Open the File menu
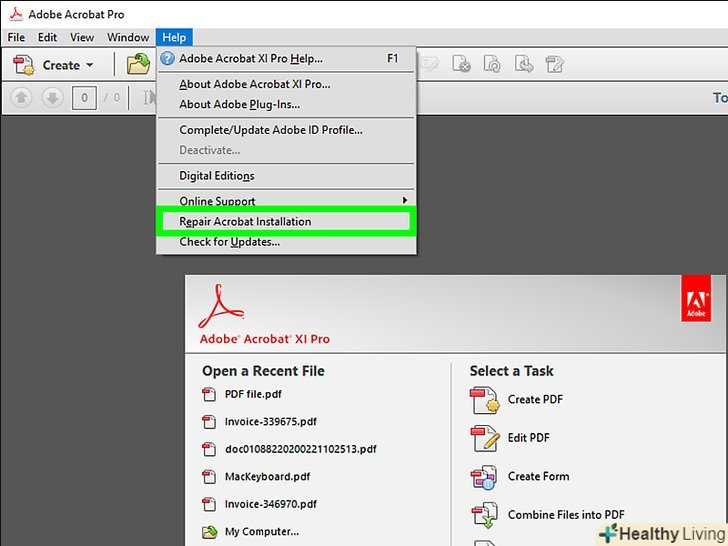Viewport: 728px width, 546px height. tap(16, 37)
